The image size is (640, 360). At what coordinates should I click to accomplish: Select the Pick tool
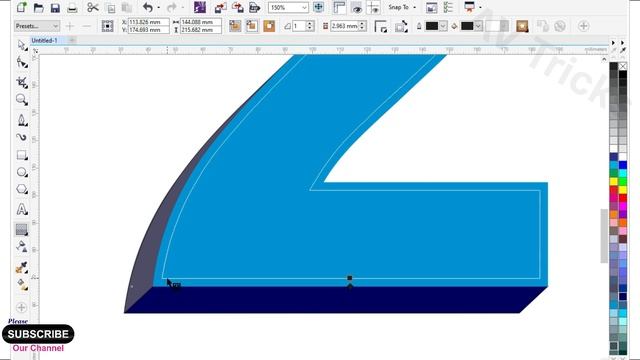22,45
